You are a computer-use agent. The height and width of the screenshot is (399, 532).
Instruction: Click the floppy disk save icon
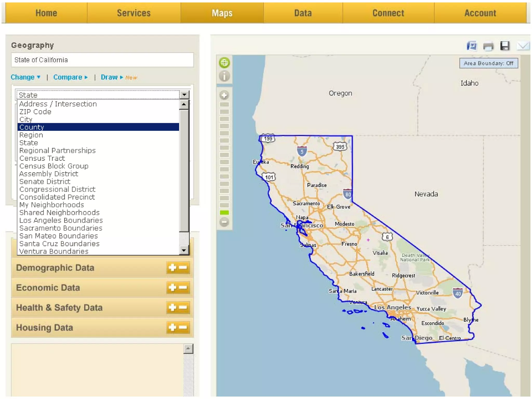[505, 46]
